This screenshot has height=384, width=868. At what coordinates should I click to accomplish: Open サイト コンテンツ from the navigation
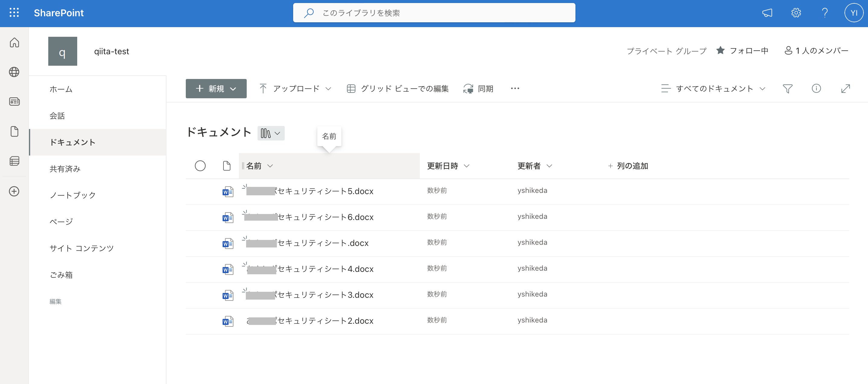81,248
